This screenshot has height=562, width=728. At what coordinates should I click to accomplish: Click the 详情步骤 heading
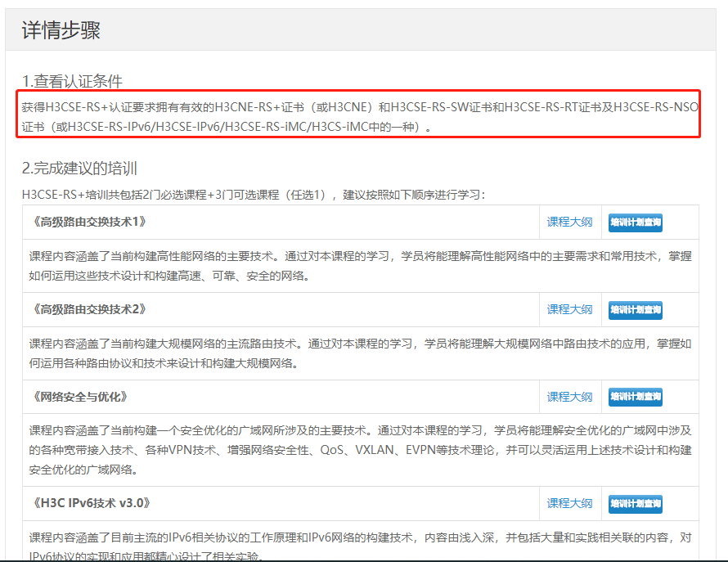coord(61,30)
